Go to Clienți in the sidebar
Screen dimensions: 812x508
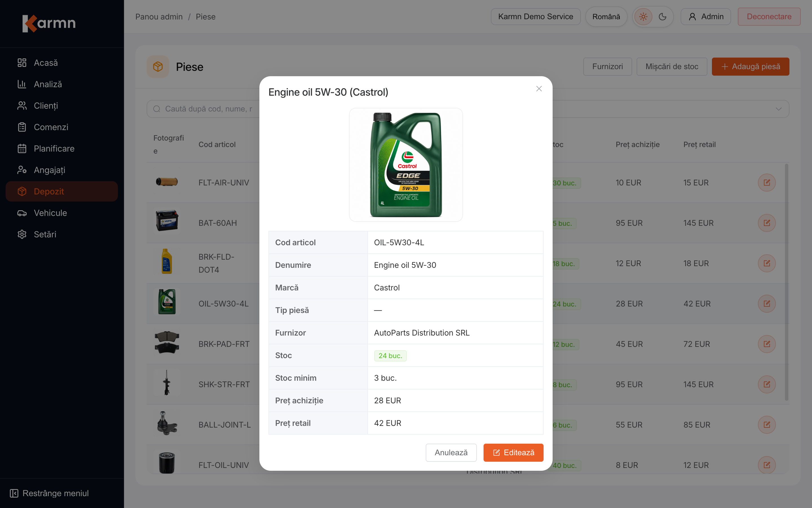coord(62,106)
